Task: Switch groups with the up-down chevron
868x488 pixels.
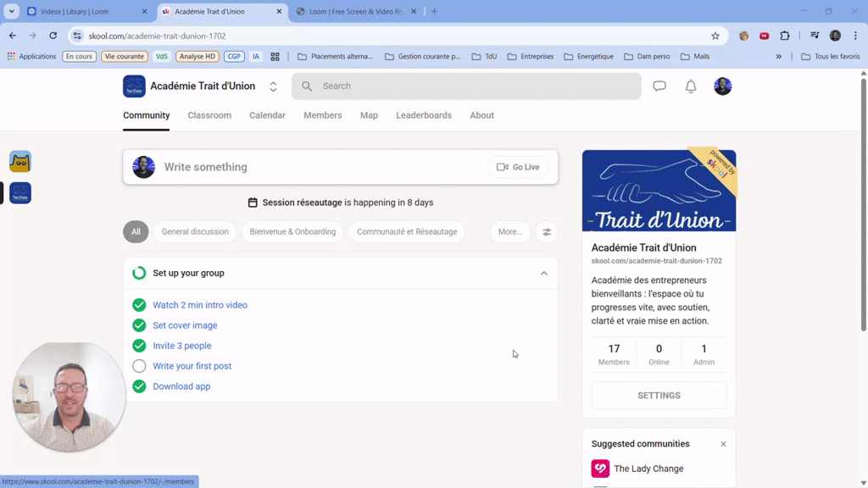Action: [x=273, y=86]
